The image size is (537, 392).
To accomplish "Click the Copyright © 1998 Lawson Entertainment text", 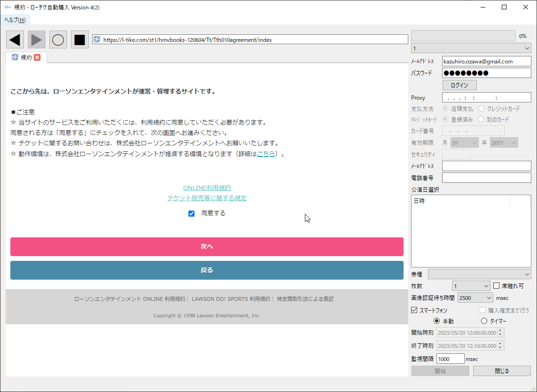I will pyautogui.click(x=207, y=315).
